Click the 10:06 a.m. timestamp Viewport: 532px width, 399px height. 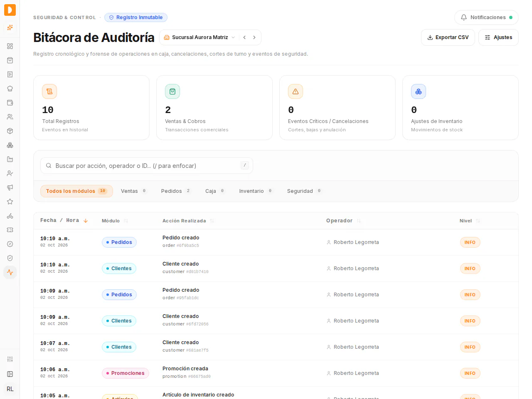pyautogui.click(x=55, y=369)
